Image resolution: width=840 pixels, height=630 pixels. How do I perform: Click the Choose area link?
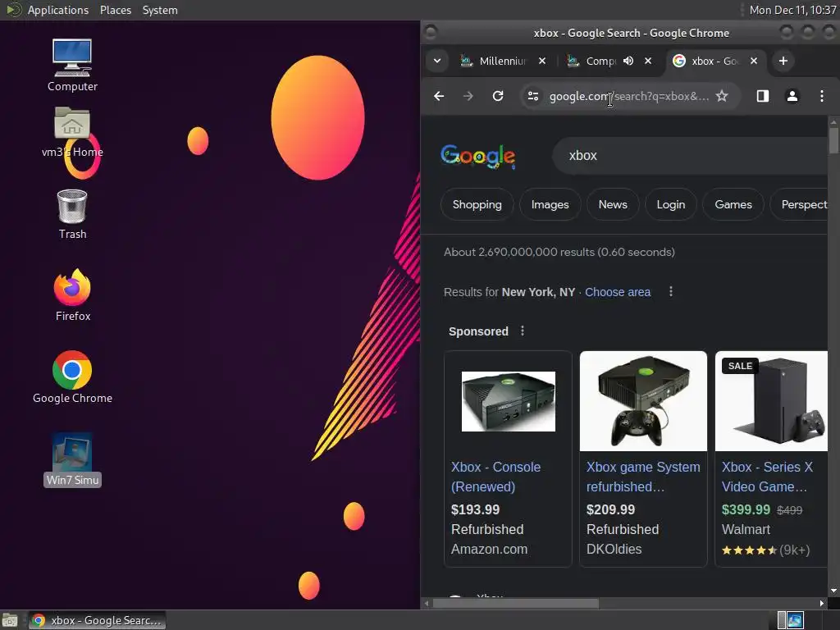pos(618,292)
